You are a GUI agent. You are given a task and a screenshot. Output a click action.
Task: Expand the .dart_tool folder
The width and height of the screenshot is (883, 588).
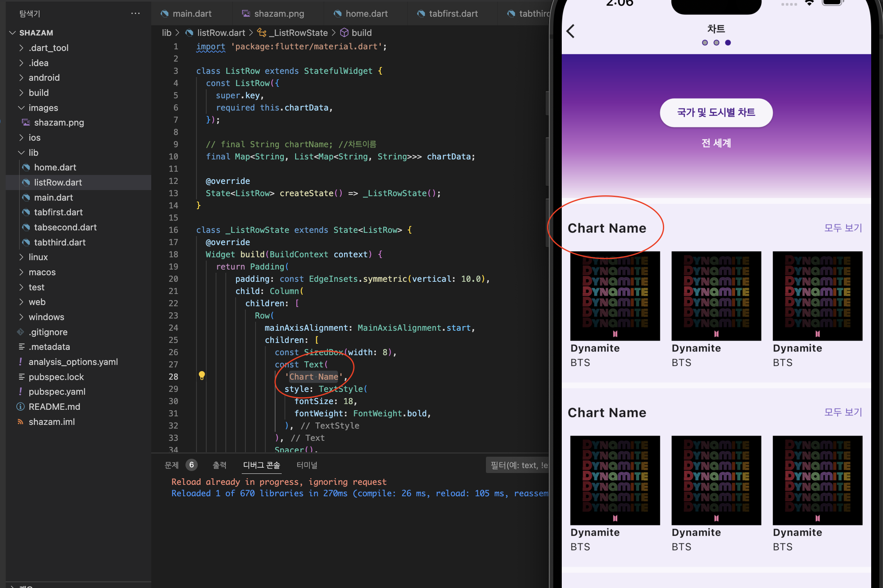tap(21, 48)
